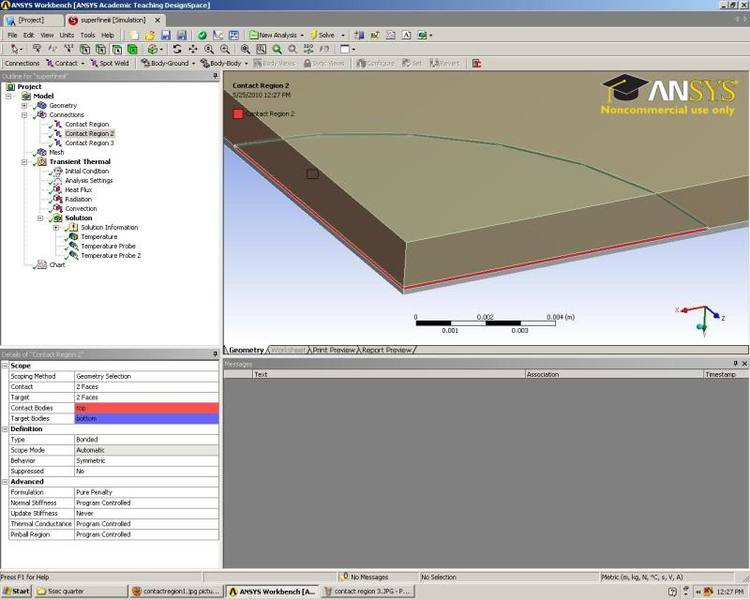Viewport: 750px width, 600px height.
Task: Select the Box Zoom tool
Action: (x=225, y=49)
